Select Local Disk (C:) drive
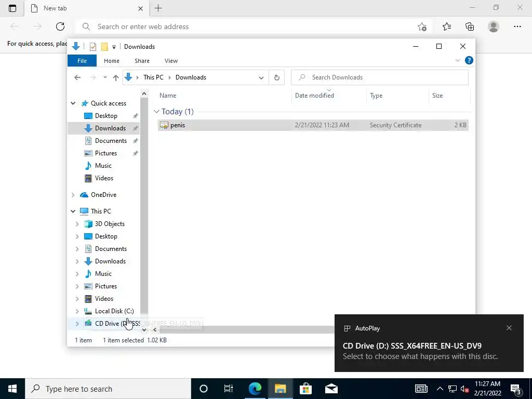Image resolution: width=532 pixels, height=399 pixels. click(114, 311)
